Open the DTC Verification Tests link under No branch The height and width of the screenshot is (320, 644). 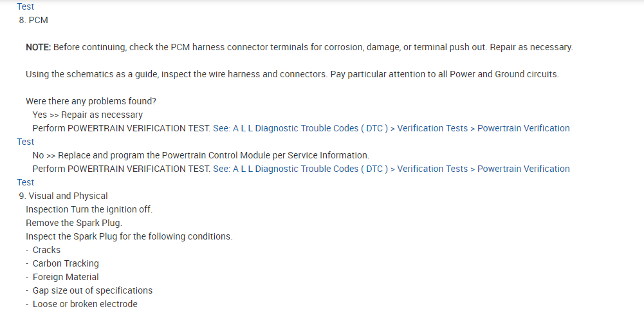point(391,169)
